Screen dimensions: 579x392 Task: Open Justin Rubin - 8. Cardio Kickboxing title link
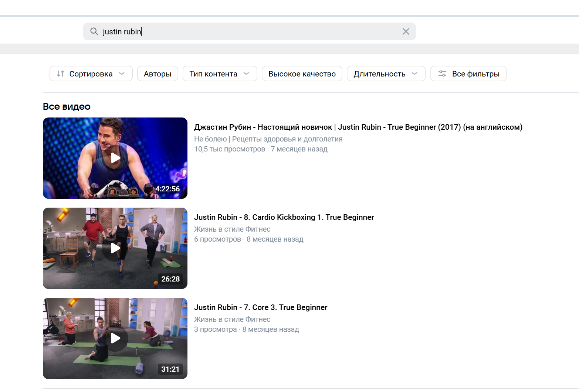coord(284,217)
